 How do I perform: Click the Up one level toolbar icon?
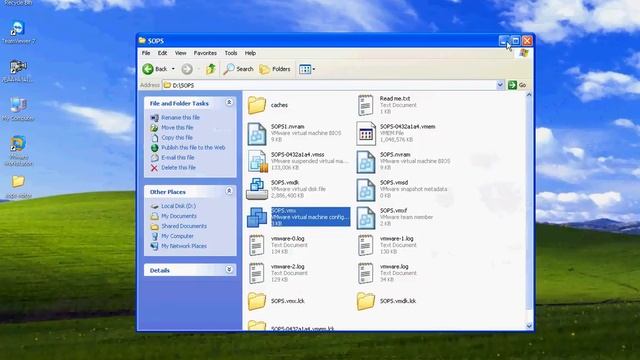pyautogui.click(x=211, y=69)
